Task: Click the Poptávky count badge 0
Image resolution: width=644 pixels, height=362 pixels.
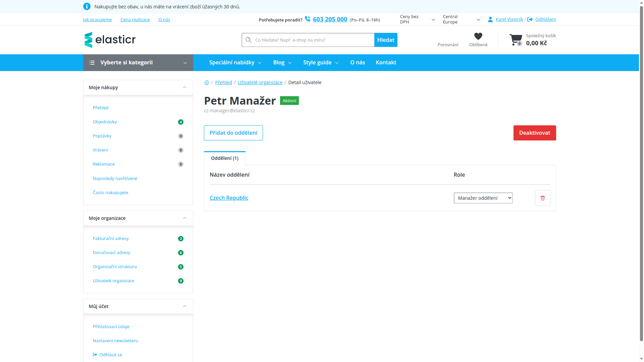Action: 181,136
